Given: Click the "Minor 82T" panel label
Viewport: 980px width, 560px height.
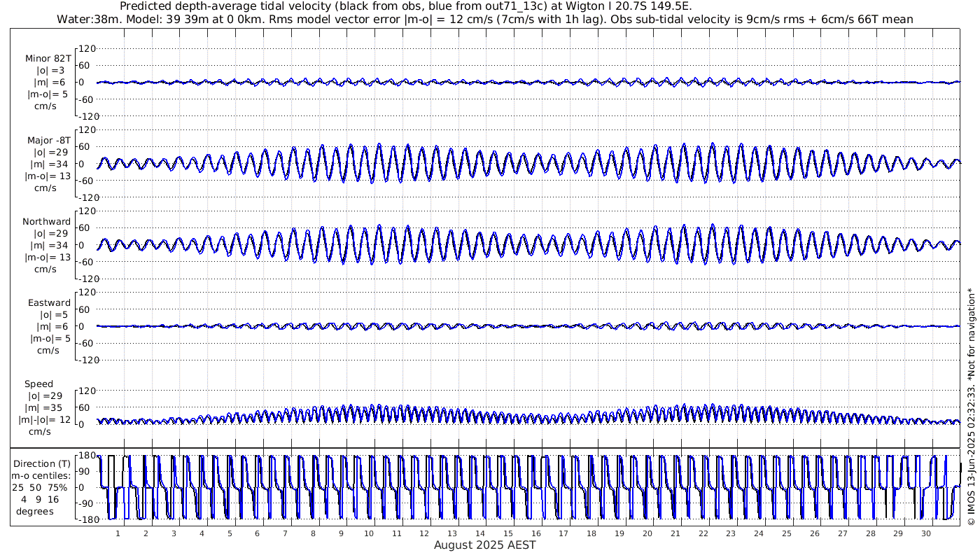Looking at the screenshot, I should tap(48, 58).
